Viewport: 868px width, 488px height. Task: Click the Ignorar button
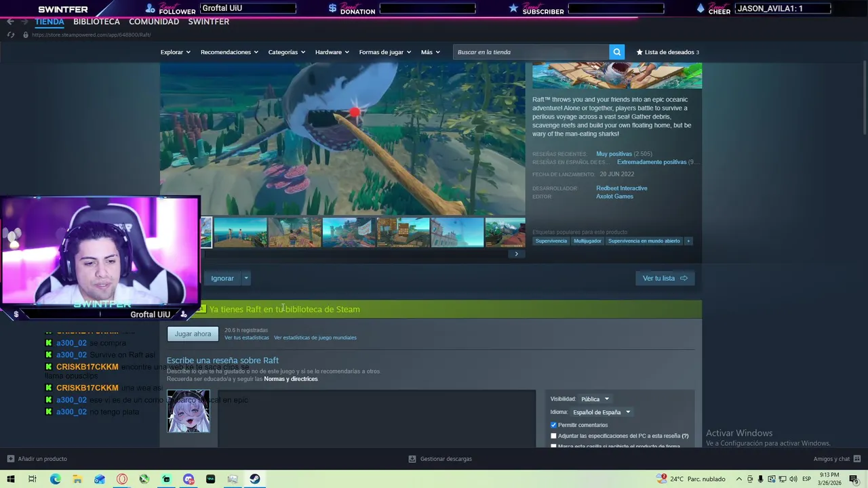222,278
